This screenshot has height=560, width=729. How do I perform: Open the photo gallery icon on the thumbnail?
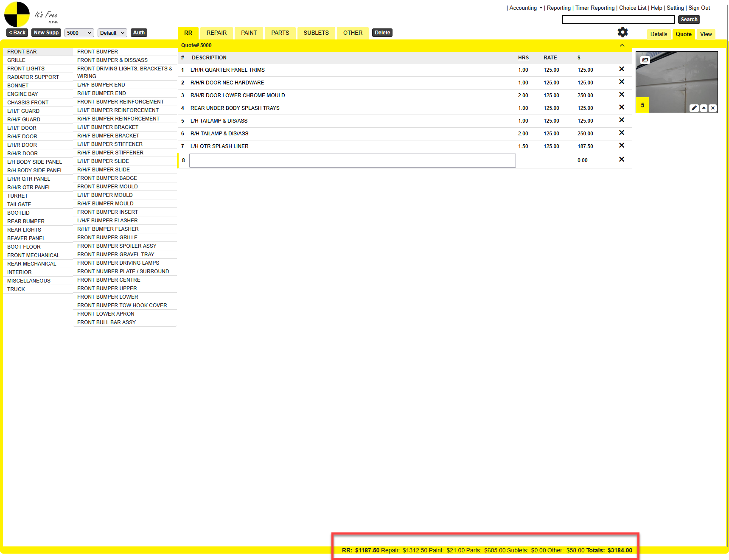click(x=645, y=60)
